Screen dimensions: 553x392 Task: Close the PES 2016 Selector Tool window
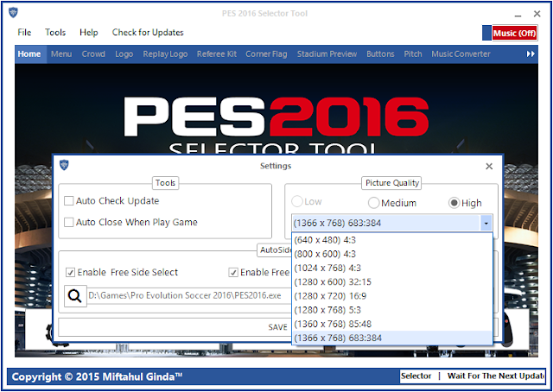pos(537,14)
